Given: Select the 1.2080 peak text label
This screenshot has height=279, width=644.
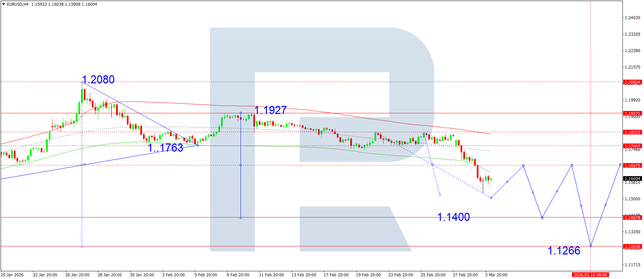Looking at the screenshot, I should (98, 80).
